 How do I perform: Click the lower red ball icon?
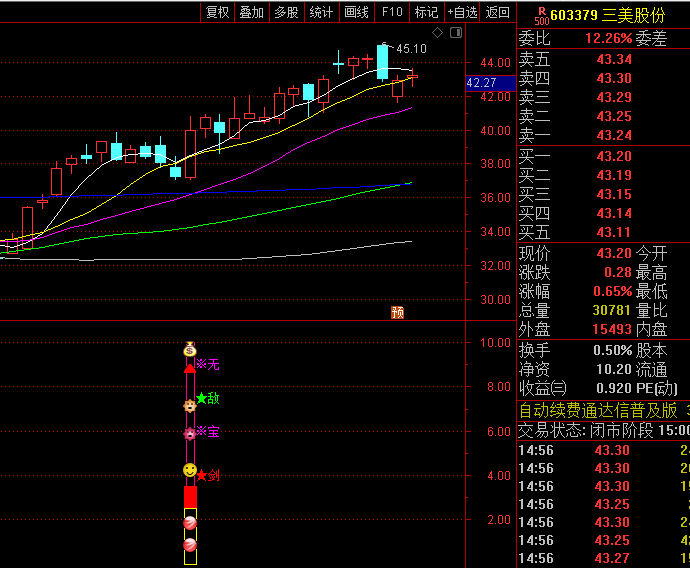(x=190, y=545)
